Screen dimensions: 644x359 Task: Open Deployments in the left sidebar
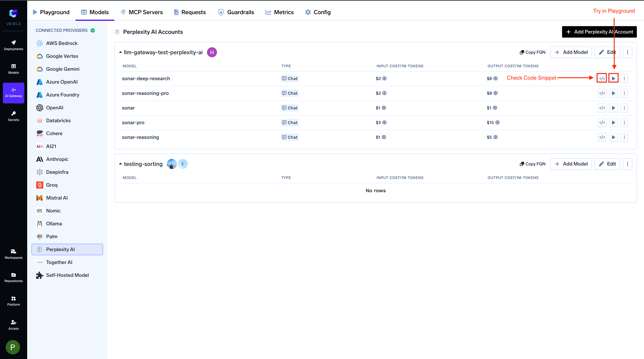[x=13, y=45]
